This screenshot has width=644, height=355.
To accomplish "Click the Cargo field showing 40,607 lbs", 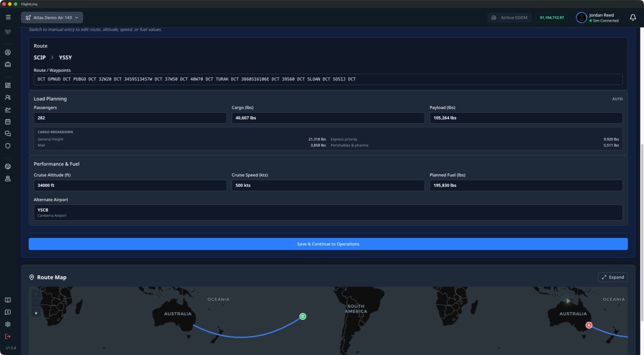I will coord(328,118).
